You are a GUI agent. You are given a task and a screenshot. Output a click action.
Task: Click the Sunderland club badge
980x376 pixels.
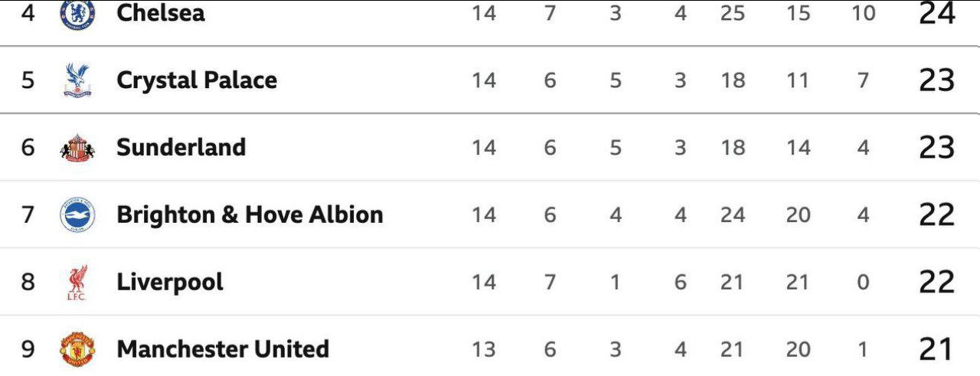[x=77, y=148]
